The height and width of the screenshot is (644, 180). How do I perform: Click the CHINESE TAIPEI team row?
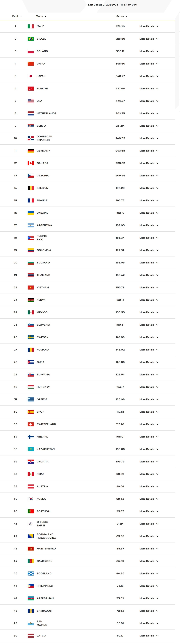pos(88,524)
